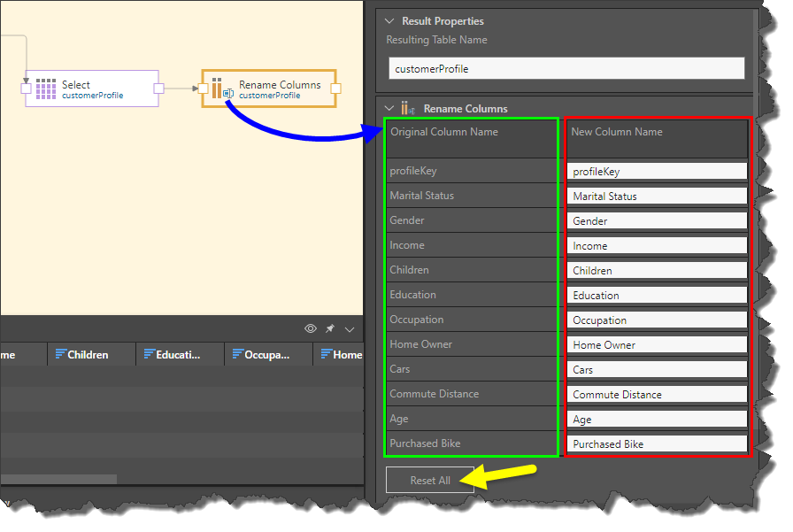Click the Occupation column type icon in preview
Screen dimensions: 793x532
pyautogui.click(x=237, y=354)
